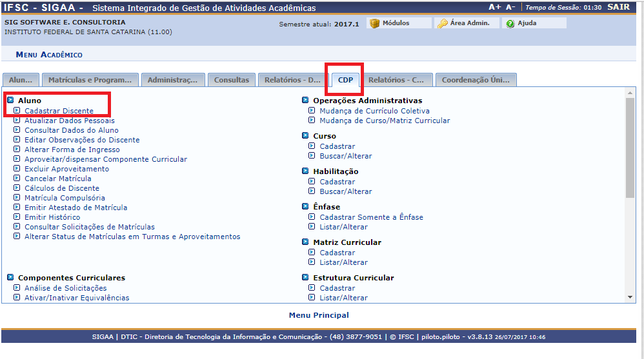
Task: Select the Matrículas e Program... tab
Action: (x=90, y=80)
